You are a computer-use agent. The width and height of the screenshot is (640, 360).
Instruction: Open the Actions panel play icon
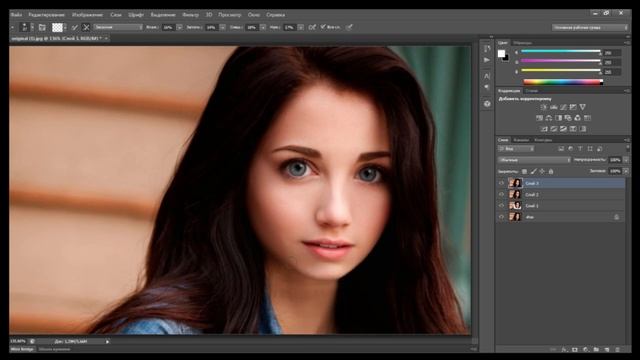tap(487, 60)
